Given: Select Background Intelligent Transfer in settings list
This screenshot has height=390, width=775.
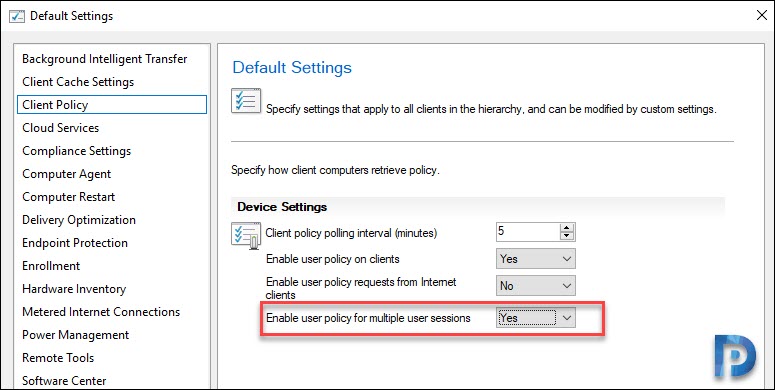Looking at the screenshot, I should coord(105,59).
